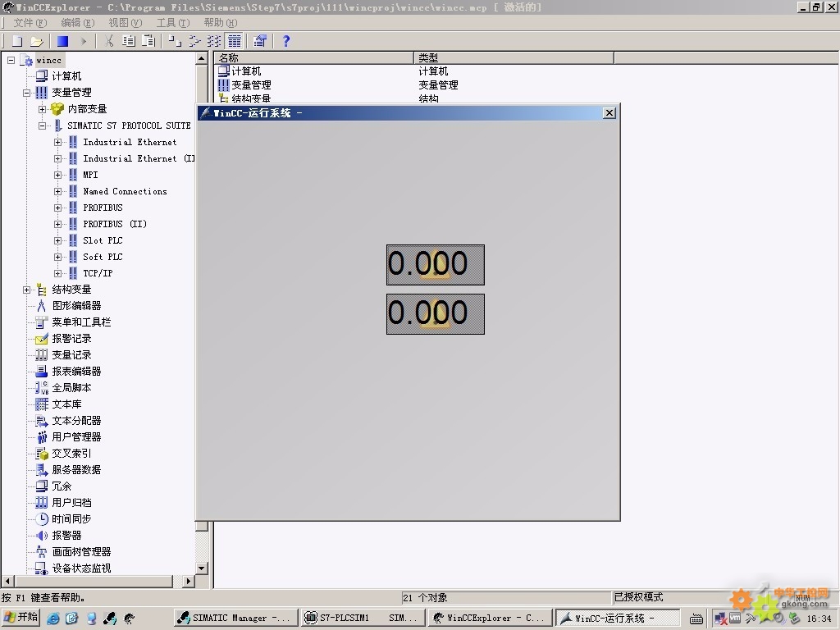
Task: Select 服务器数据 tree item
Action: point(76,470)
